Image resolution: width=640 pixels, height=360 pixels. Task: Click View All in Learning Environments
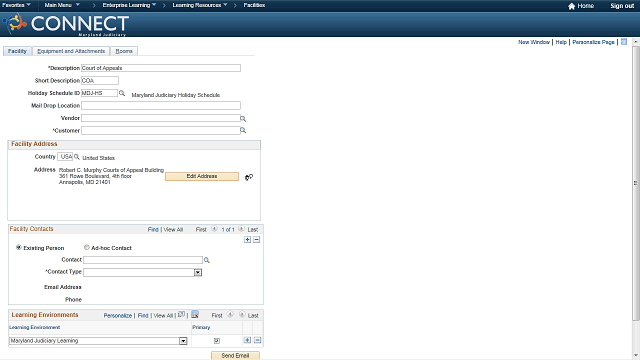point(163,316)
